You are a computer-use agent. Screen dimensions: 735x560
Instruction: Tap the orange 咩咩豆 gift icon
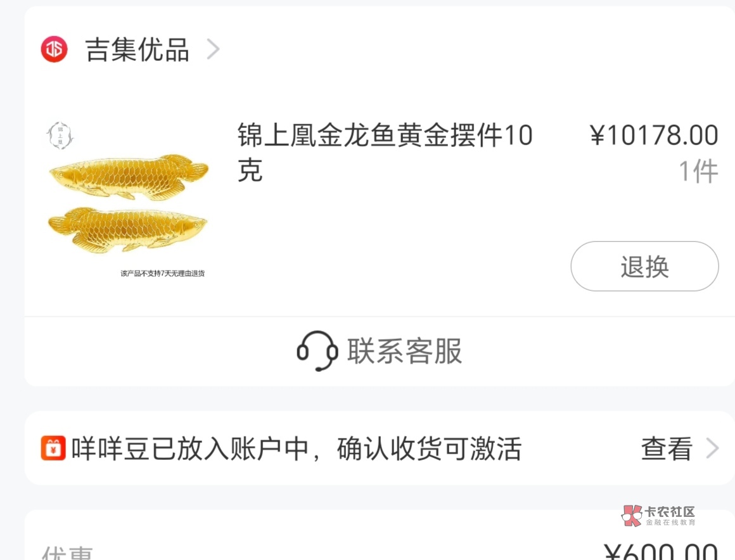pos(53,449)
